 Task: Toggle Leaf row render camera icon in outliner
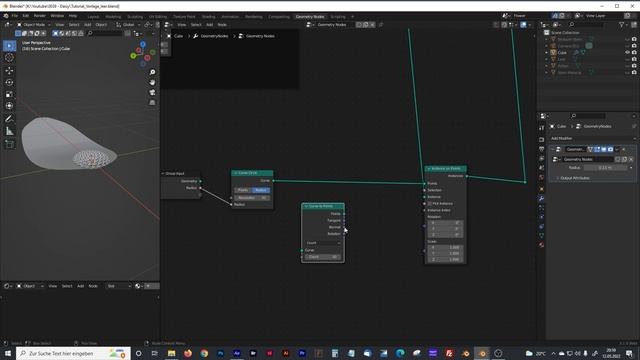click(x=634, y=59)
